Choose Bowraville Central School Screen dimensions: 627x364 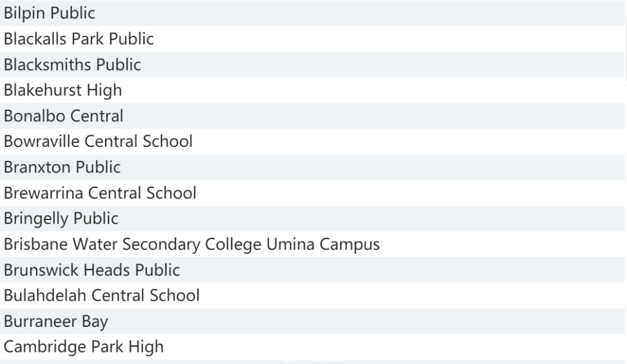(x=312, y=142)
